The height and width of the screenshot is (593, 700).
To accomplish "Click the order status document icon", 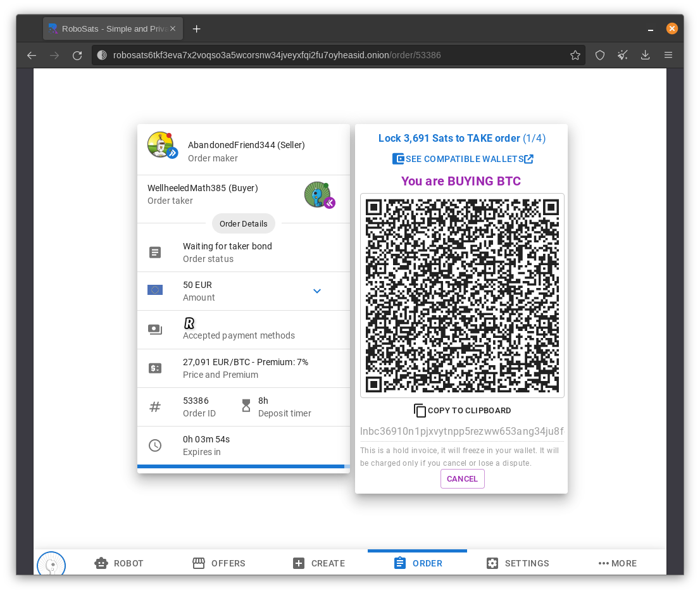I will pyautogui.click(x=155, y=253).
